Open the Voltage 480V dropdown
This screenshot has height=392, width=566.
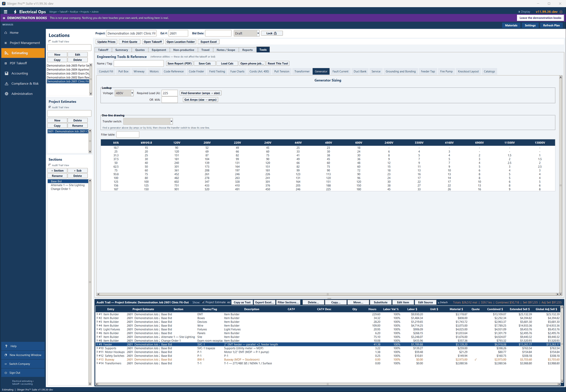124,93
